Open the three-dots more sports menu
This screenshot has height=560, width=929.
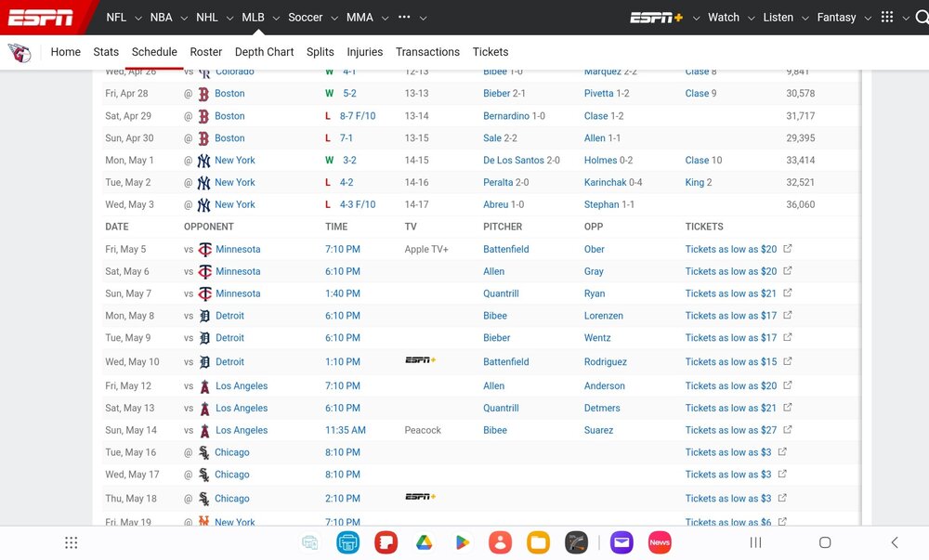coord(404,17)
